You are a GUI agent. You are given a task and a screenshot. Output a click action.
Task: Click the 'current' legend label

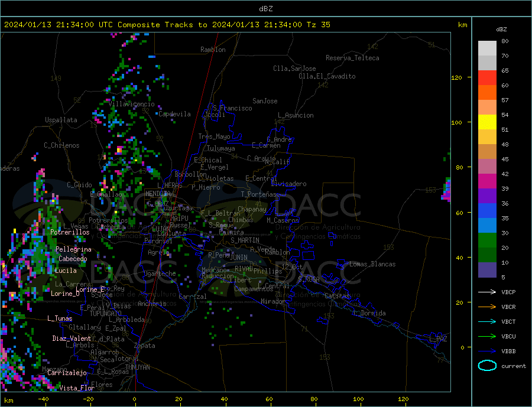(514, 366)
